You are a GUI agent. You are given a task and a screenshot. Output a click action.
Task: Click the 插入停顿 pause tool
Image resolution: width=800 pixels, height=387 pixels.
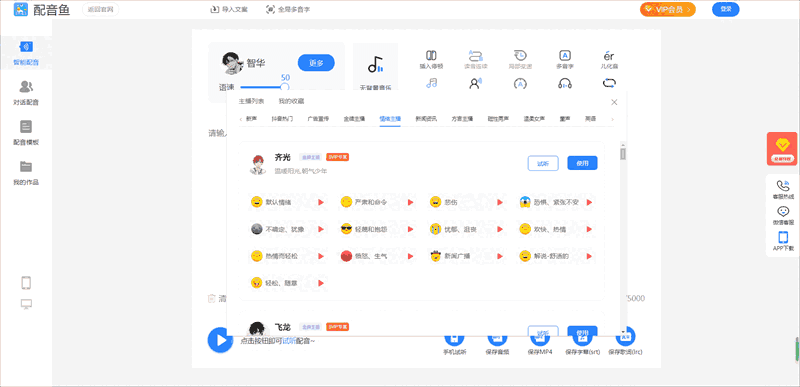point(431,60)
